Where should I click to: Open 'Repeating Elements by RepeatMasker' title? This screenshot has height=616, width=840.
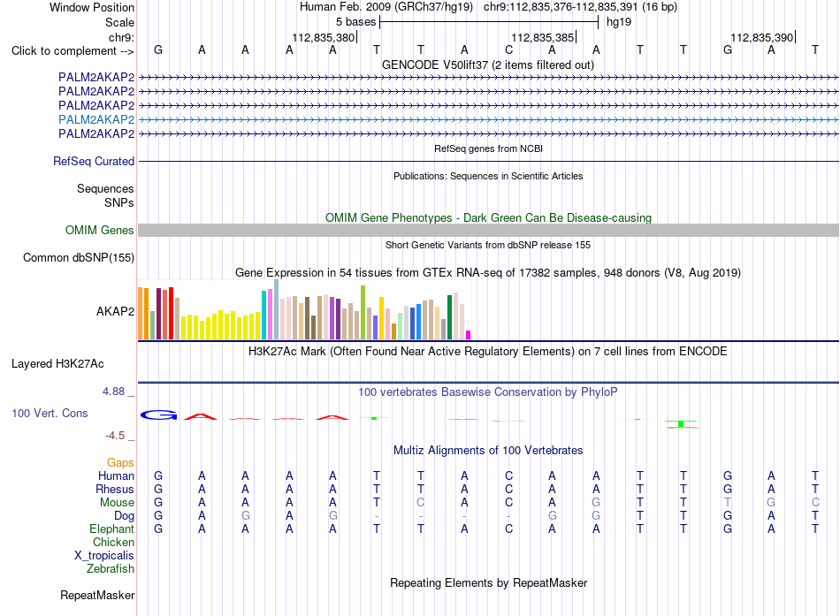coord(488,582)
